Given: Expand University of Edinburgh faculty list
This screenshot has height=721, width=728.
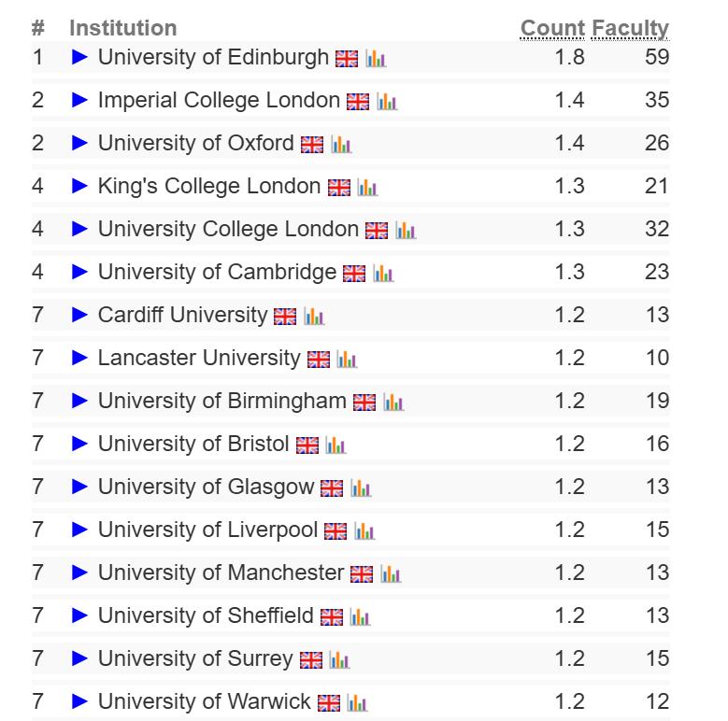Looking at the screenshot, I should pyautogui.click(x=79, y=57).
